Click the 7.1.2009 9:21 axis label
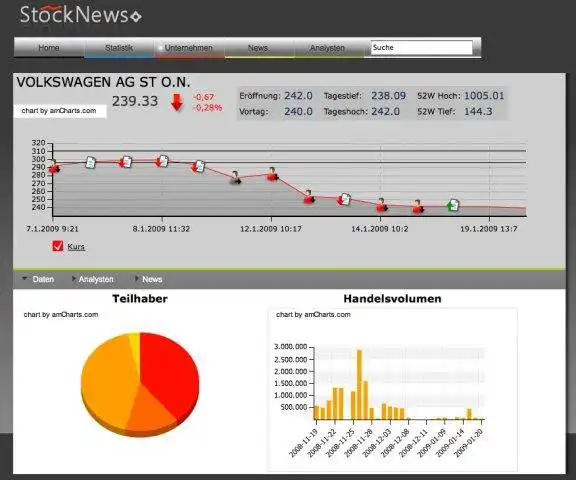 click(52, 229)
